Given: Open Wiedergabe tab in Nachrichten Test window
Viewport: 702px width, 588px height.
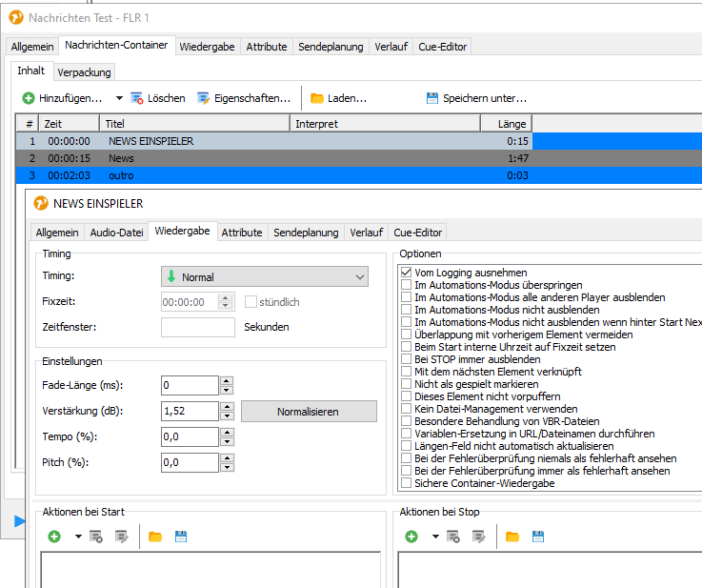Looking at the screenshot, I should pos(207,47).
